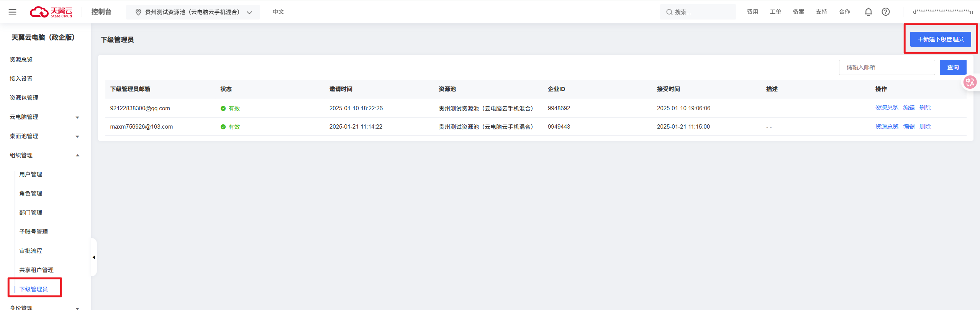
Task: Click the 接受时间 column header
Action: click(x=668, y=89)
